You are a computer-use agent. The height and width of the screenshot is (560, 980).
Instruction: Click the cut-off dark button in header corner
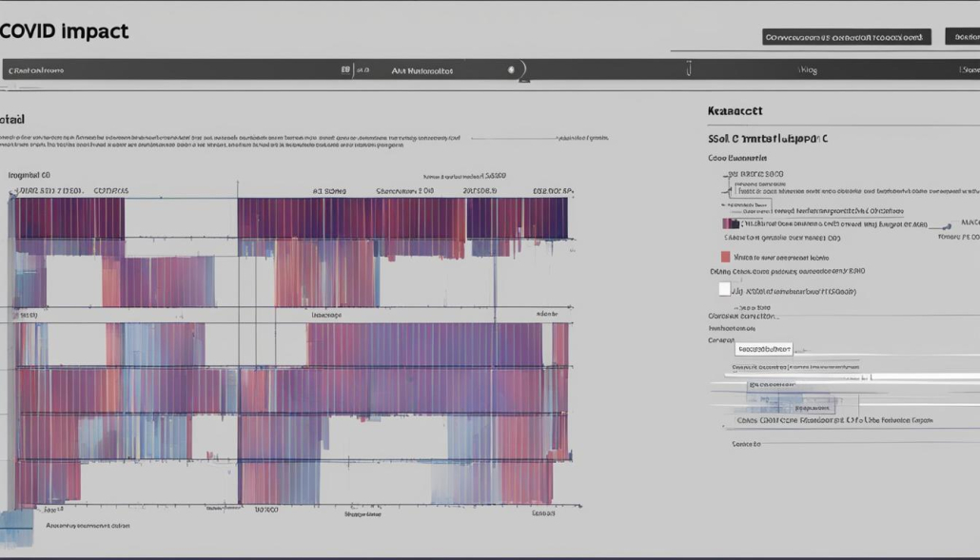963,37
